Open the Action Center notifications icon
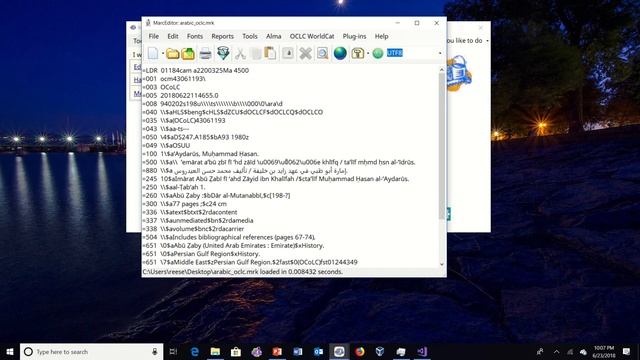 [x=627, y=351]
